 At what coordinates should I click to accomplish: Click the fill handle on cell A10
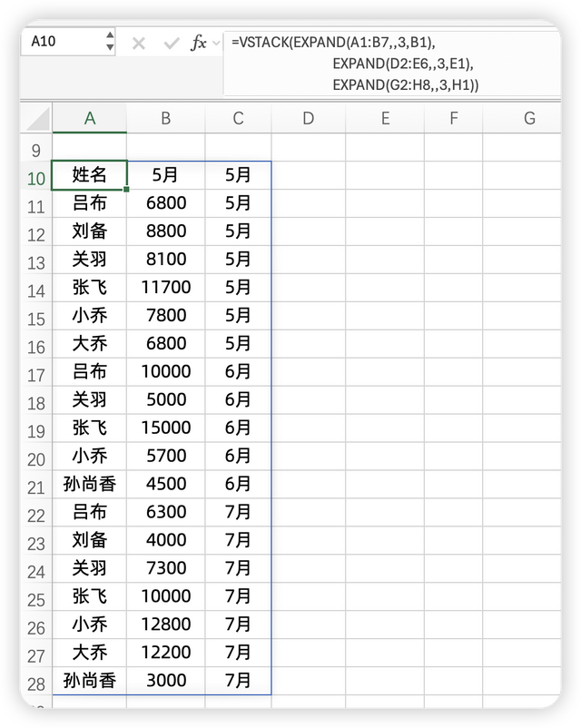126,190
